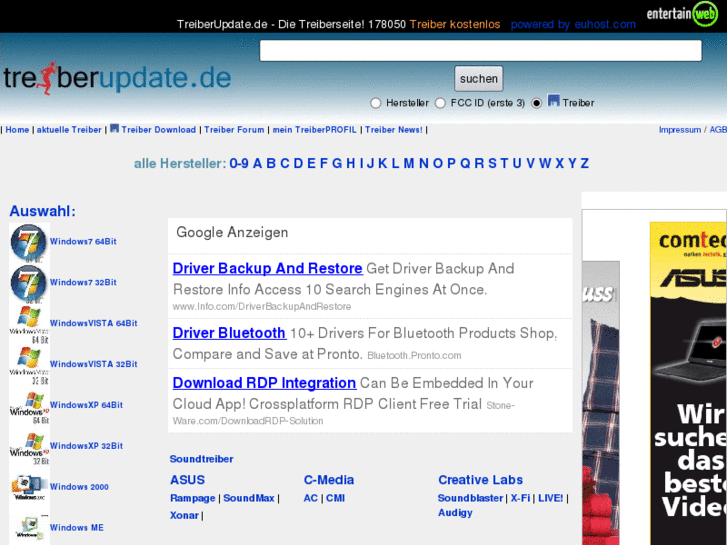Open the Rampage driver link
727x545 pixels.
(192, 498)
